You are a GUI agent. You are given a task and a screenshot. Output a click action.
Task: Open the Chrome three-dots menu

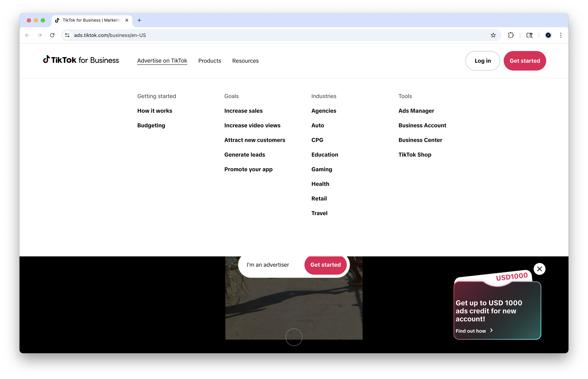[x=561, y=35]
